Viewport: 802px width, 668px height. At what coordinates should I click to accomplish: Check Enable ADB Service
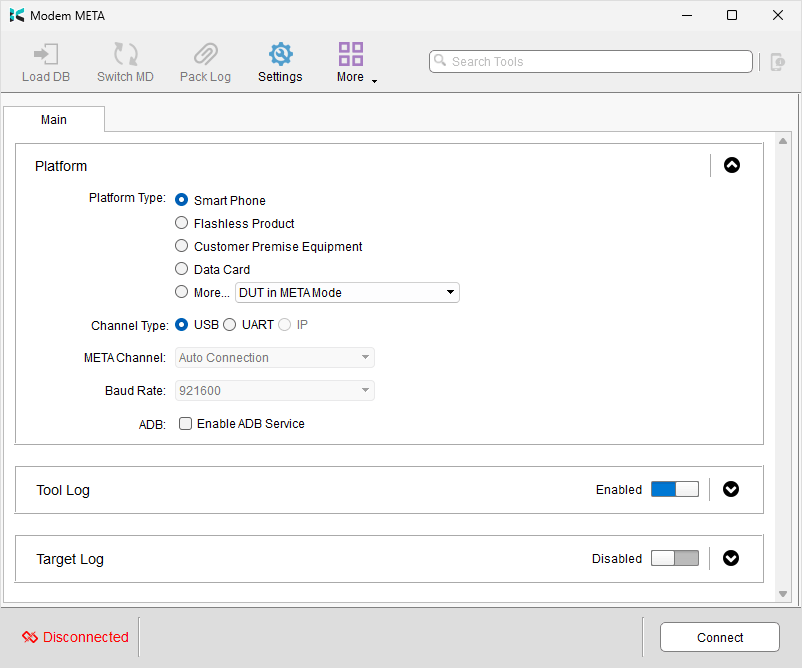[185, 424]
